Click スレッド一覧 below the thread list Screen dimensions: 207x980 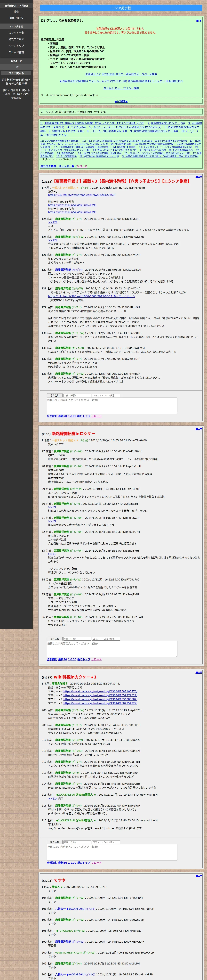(x=66, y=166)
